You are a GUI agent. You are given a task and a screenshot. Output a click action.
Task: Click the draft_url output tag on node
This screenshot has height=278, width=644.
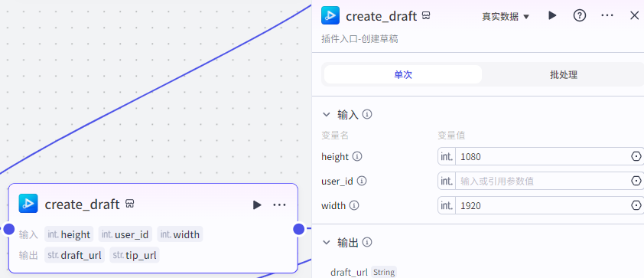tap(74, 255)
